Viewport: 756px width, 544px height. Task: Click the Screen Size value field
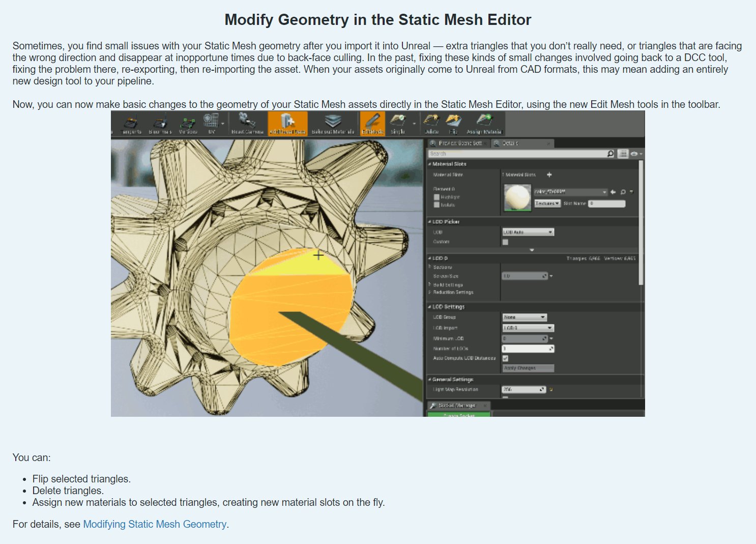(525, 276)
